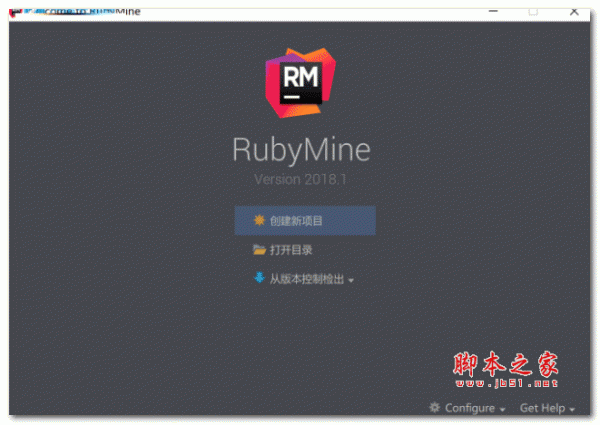Click the RubyMine title text
The width and height of the screenshot is (600, 425).
302,150
